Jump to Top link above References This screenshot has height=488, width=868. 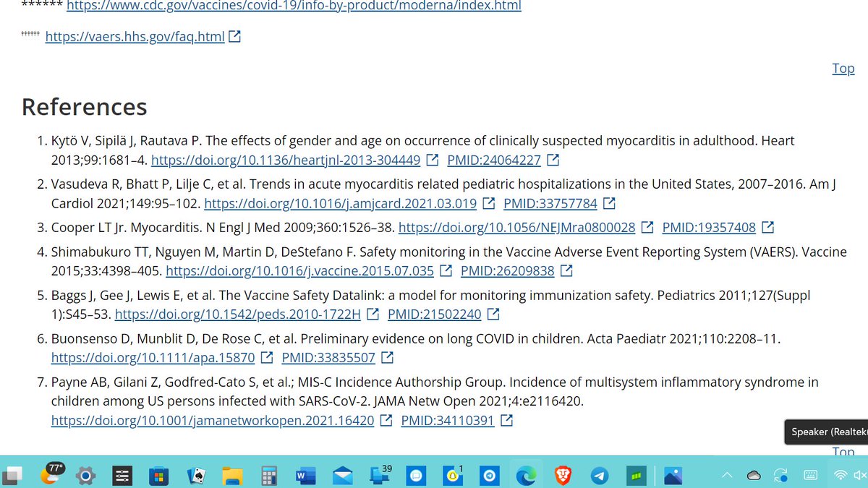point(843,68)
